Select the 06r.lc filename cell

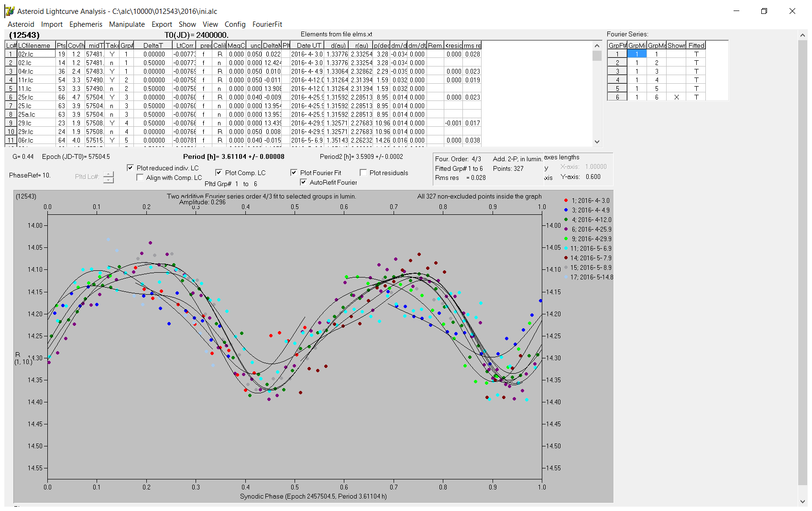click(36, 140)
